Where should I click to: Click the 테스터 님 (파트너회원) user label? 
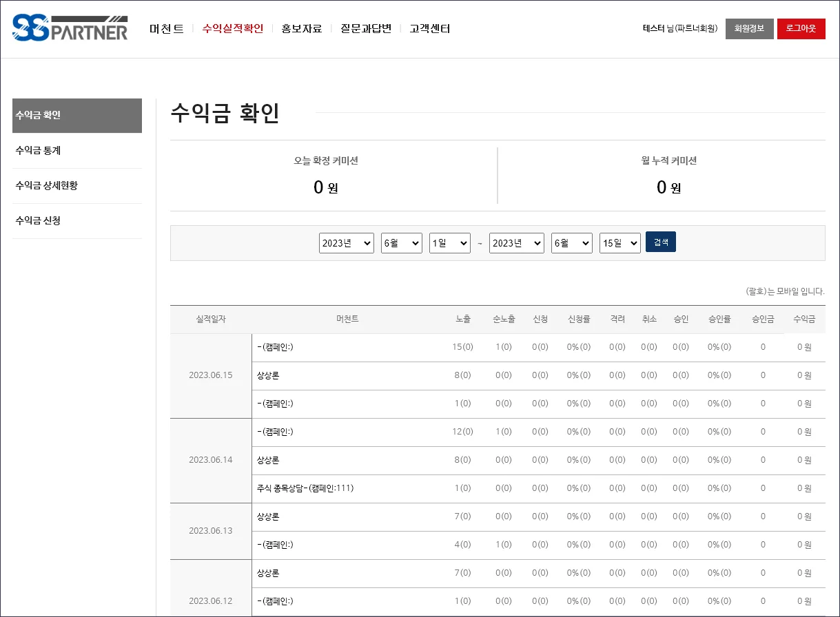coord(680,29)
